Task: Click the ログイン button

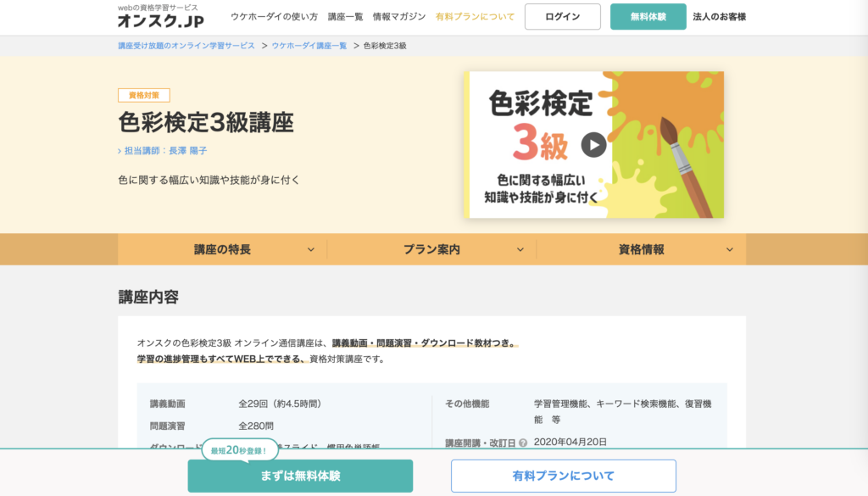Action: coord(562,17)
